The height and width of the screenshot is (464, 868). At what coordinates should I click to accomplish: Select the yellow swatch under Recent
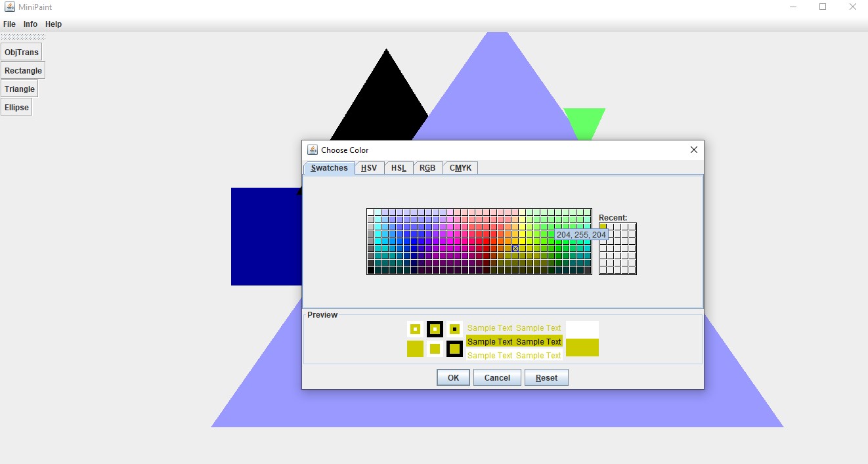pyautogui.click(x=603, y=225)
